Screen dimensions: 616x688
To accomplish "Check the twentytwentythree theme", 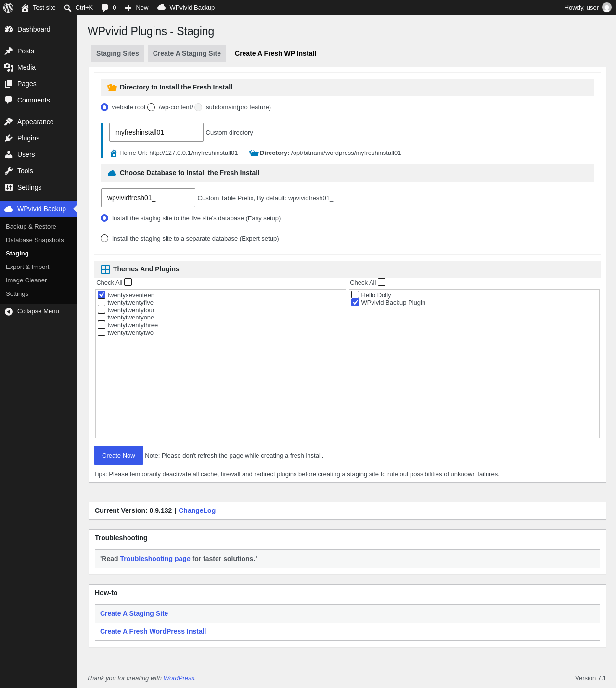I will pyautogui.click(x=102, y=325).
